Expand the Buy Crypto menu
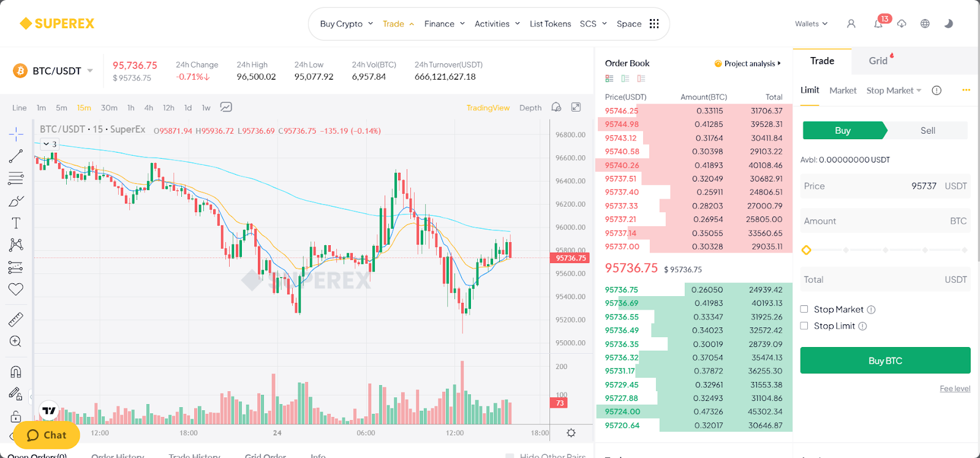The image size is (980, 458). pyautogui.click(x=347, y=24)
